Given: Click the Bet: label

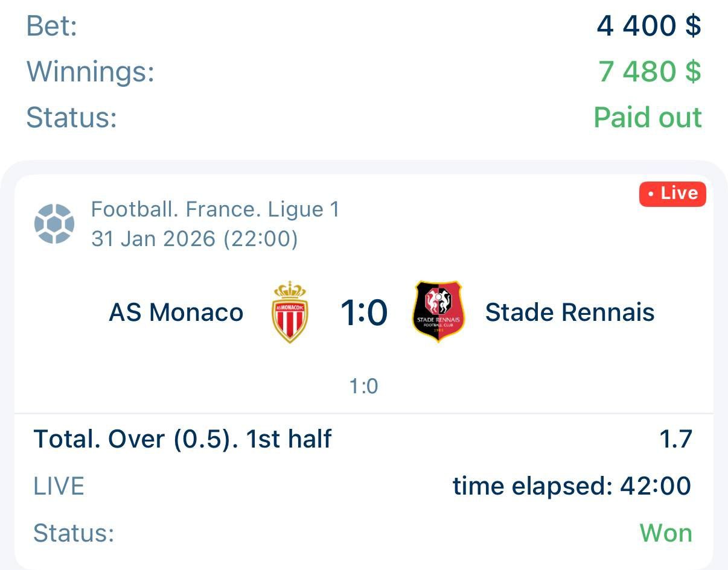Looking at the screenshot, I should [x=52, y=26].
